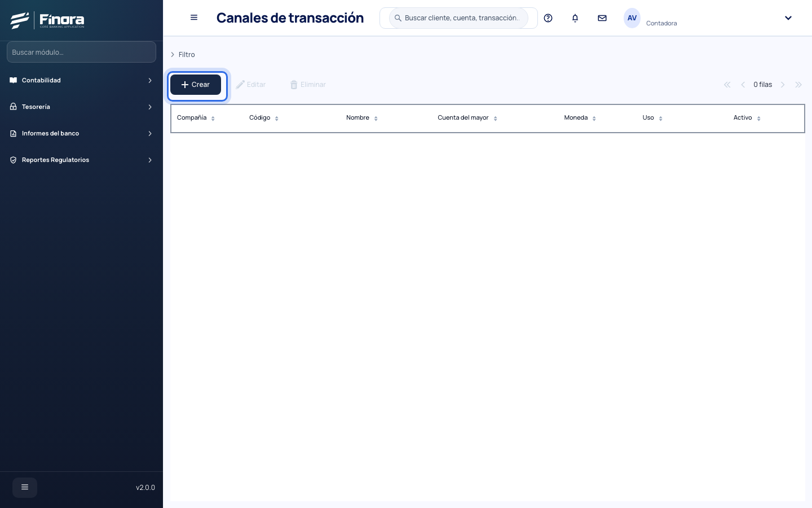Go to the next page of rows
Image resolution: width=812 pixels, height=508 pixels.
click(x=783, y=85)
